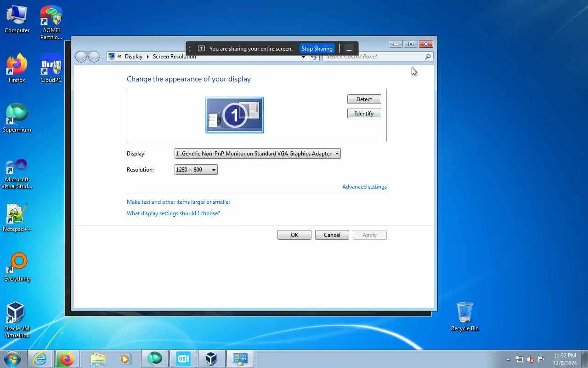The height and width of the screenshot is (368, 588).
Task: Open 'What display settings should I choose?' help
Action: coord(173,213)
